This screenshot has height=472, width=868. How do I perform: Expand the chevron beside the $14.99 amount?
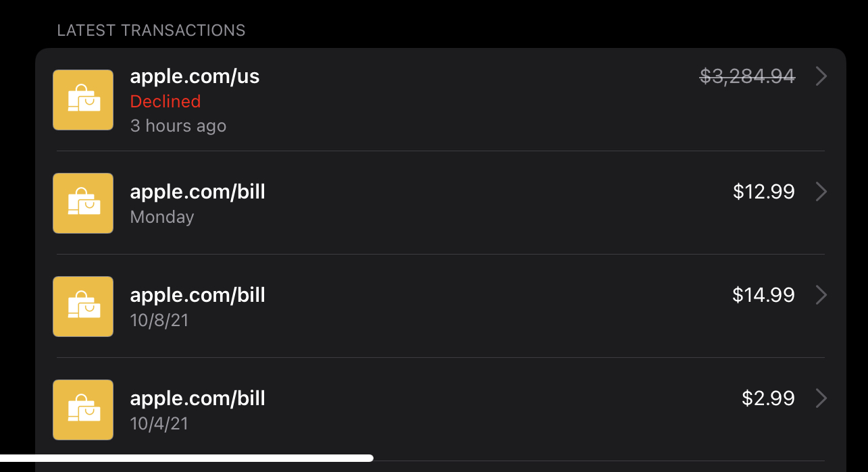821,295
